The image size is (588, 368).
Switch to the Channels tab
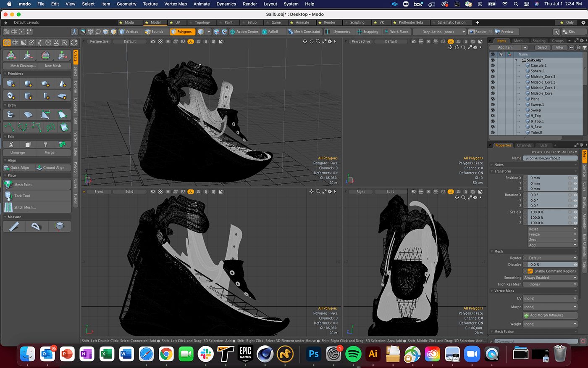[524, 146]
